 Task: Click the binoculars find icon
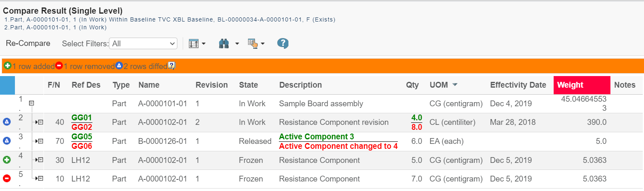(224, 43)
